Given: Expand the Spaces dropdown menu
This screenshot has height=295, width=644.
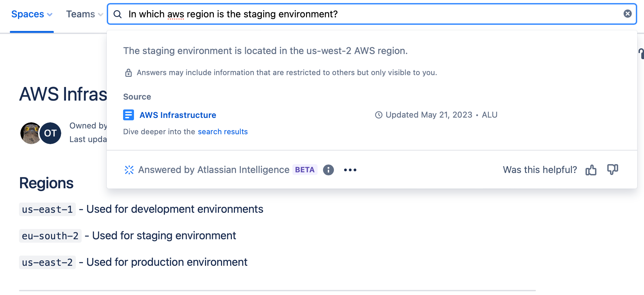Looking at the screenshot, I should pos(32,14).
